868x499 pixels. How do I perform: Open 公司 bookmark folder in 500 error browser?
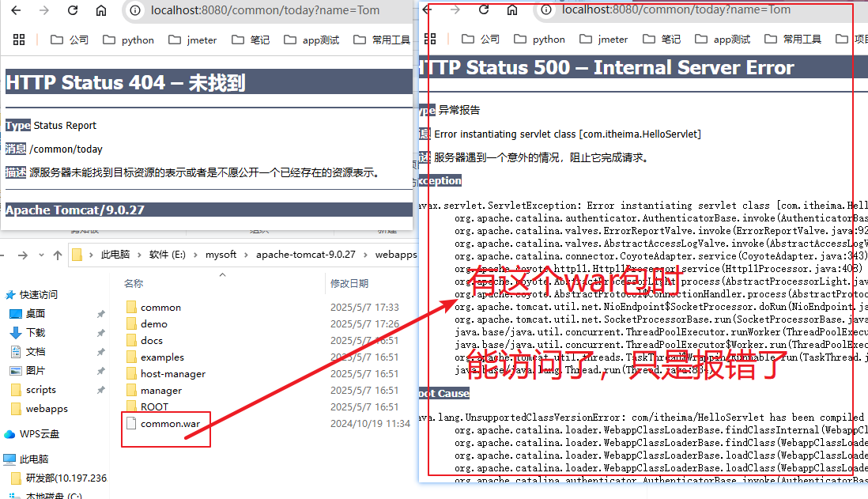click(x=481, y=39)
